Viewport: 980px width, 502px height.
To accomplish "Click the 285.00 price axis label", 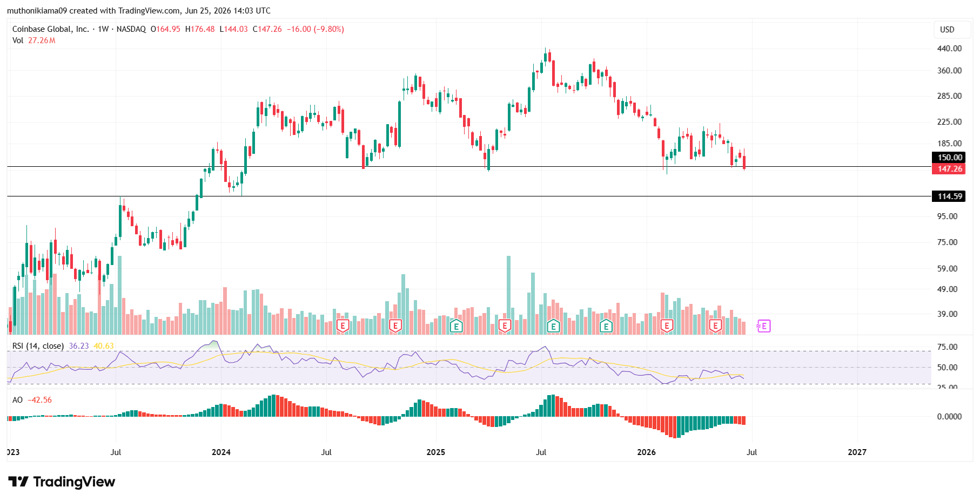I will coord(949,96).
